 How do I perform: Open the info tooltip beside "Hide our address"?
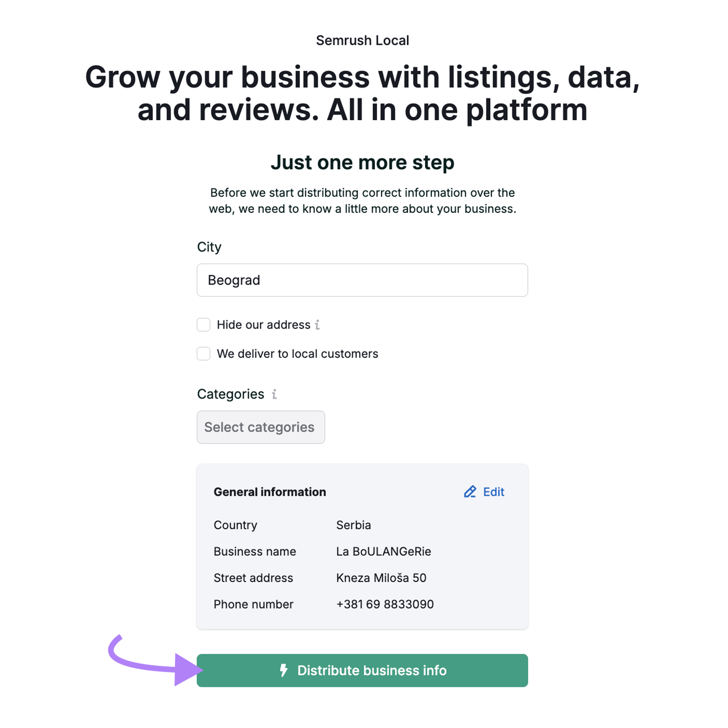318,324
